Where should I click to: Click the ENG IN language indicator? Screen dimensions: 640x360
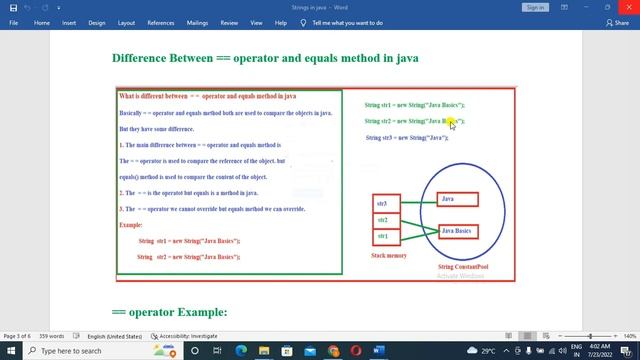click(x=576, y=351)
